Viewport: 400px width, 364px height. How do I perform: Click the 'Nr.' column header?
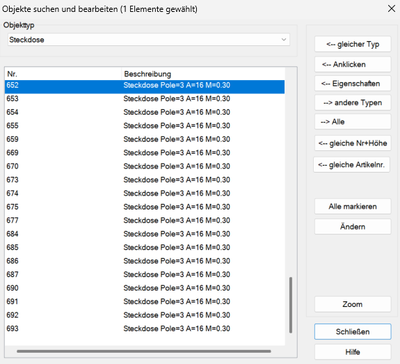(x=63, y=74)
